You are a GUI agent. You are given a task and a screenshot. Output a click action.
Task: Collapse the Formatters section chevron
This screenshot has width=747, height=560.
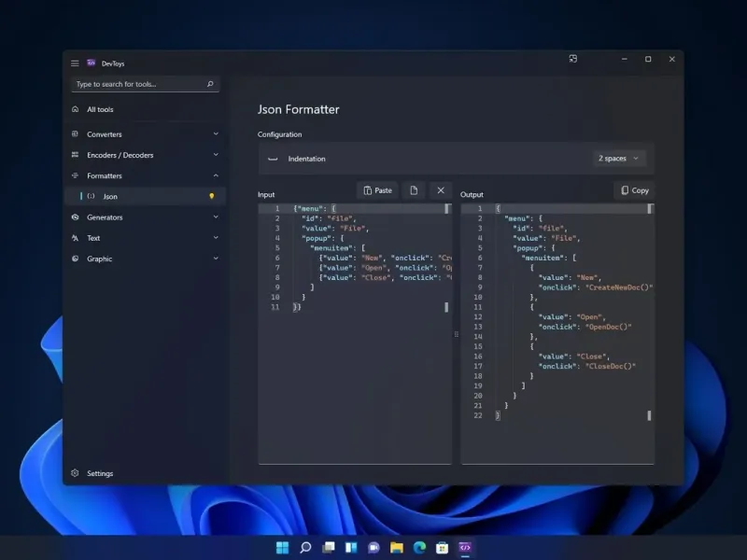(x=216, y=175)
